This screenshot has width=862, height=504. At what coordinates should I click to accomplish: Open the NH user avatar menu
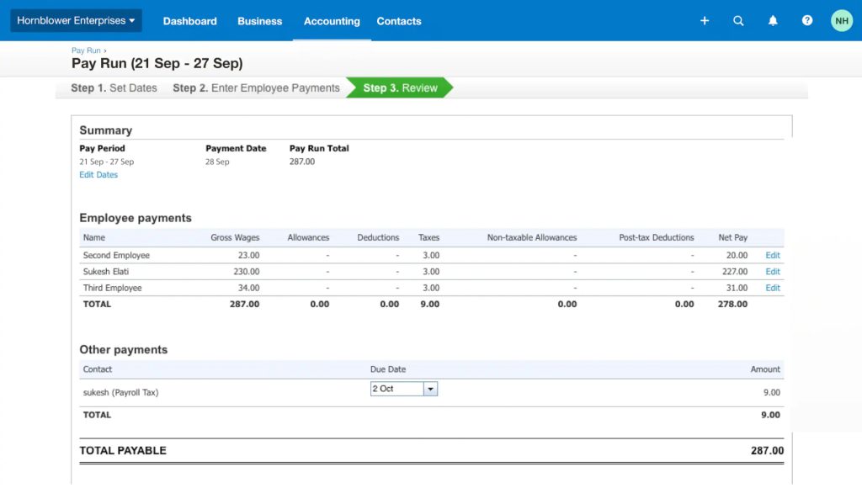pyautogui.click(x=842, y=21)
